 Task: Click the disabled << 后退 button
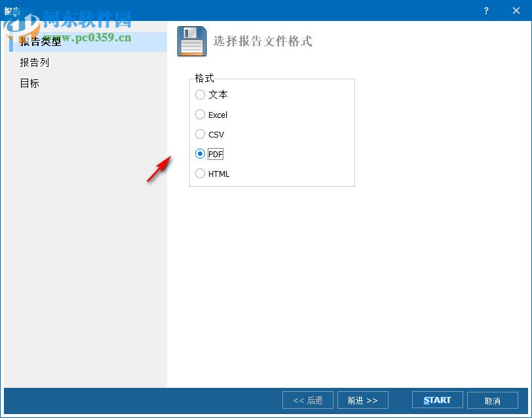[x=307, y=400]
